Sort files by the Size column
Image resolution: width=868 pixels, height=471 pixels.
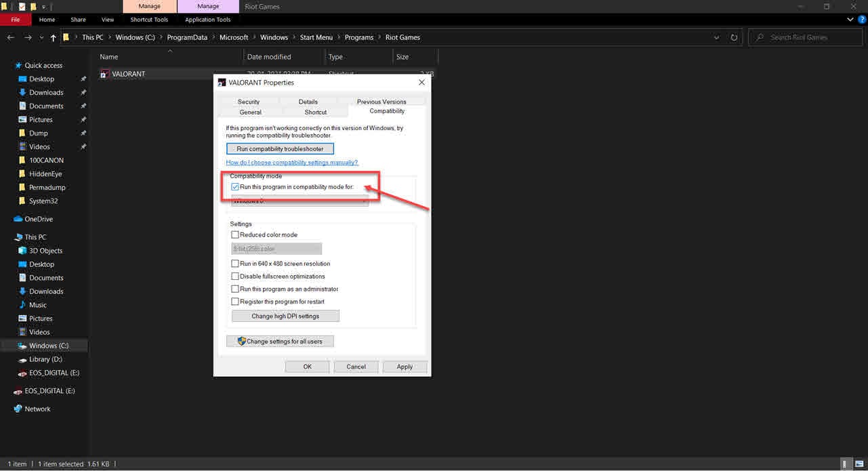tap(402, 57)
